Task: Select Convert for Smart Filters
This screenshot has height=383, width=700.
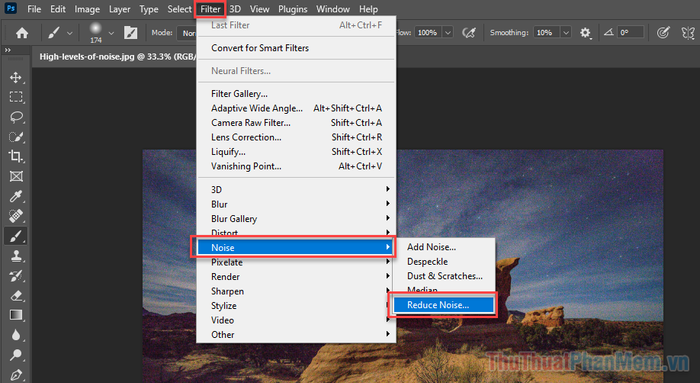Action: 297,48
